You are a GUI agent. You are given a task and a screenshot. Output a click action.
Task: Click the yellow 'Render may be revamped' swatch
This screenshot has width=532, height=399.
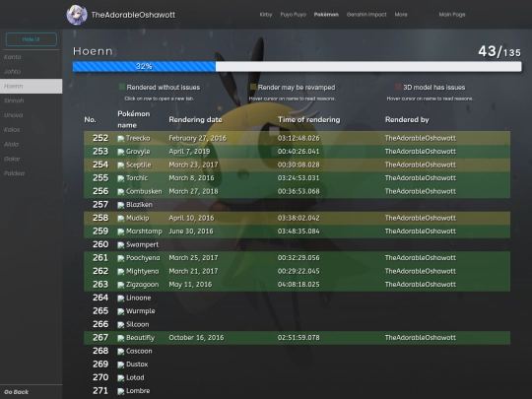[253, 87]
